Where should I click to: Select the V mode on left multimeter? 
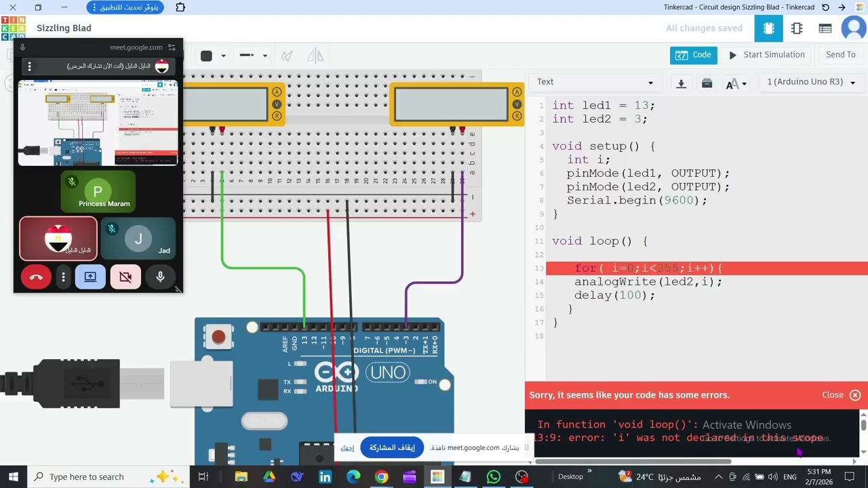[277, 104]
